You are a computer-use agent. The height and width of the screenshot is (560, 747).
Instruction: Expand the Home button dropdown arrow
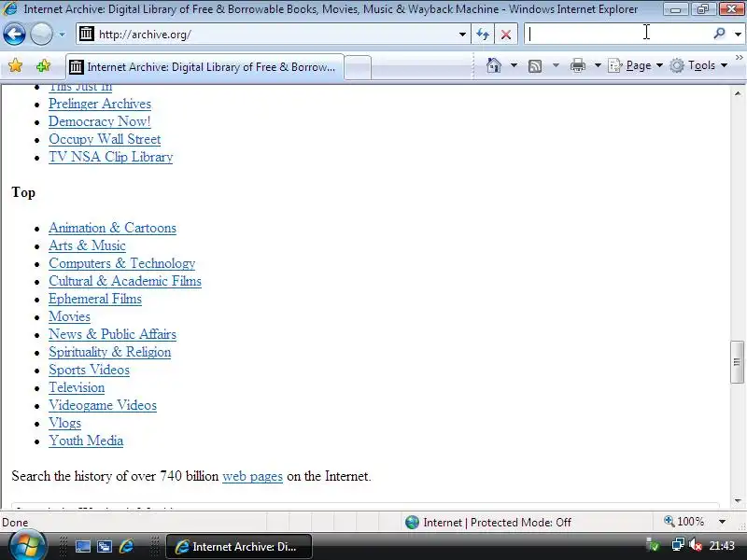pos(514,65)
